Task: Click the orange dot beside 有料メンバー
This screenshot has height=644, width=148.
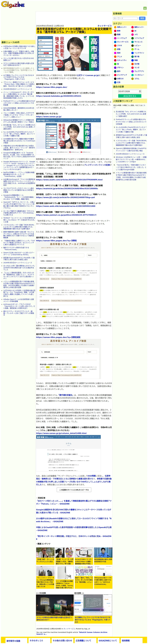Action: tap(115, 27)
